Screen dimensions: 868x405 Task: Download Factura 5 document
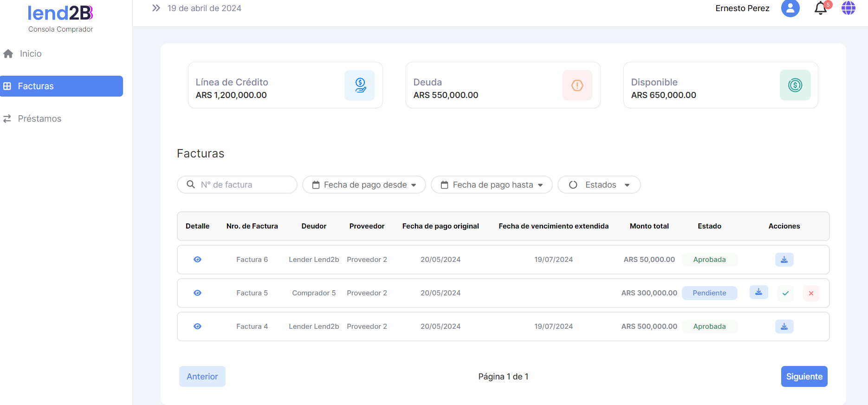coord(758,293)
